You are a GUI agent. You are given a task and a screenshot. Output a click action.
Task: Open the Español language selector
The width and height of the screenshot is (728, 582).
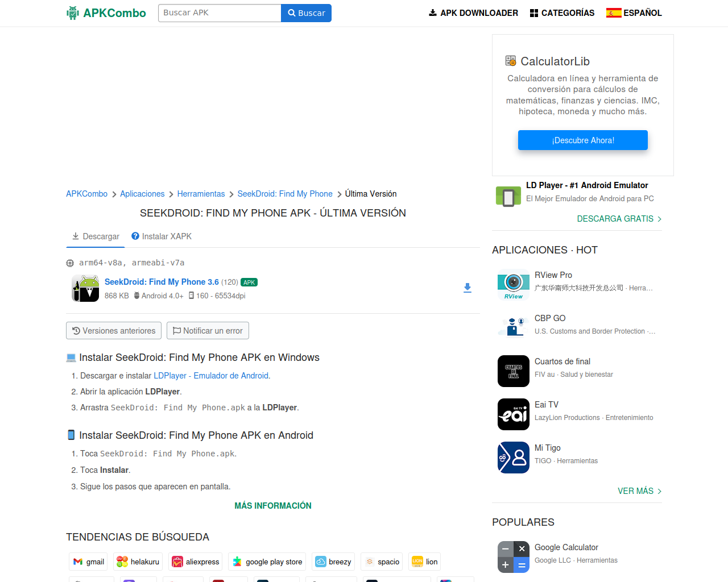pos(634,13)
